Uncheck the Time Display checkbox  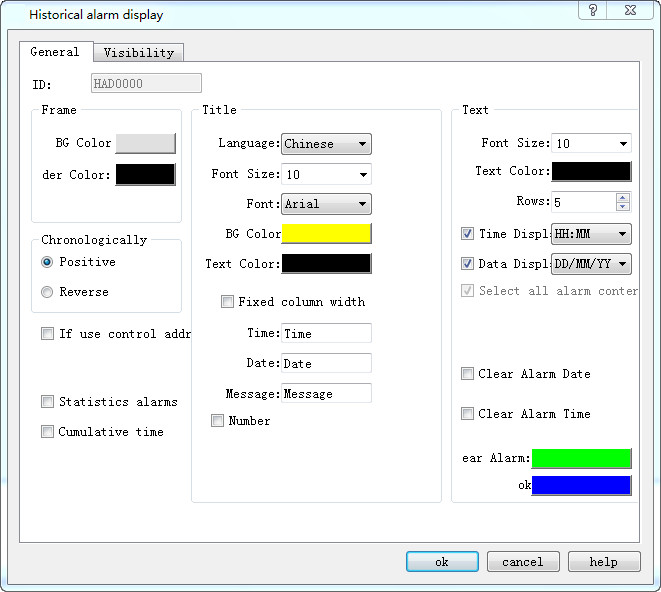[x=467, y=234]
